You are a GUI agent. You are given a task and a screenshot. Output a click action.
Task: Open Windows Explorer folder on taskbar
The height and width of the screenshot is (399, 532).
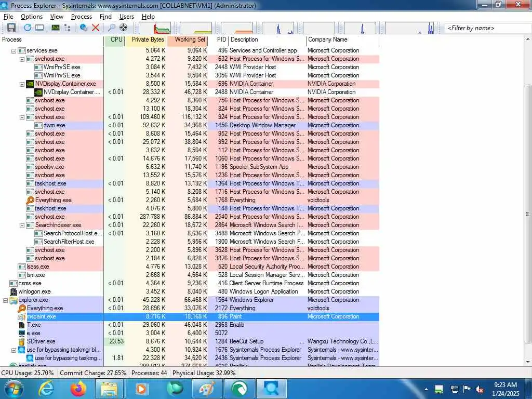click(108, 389)
